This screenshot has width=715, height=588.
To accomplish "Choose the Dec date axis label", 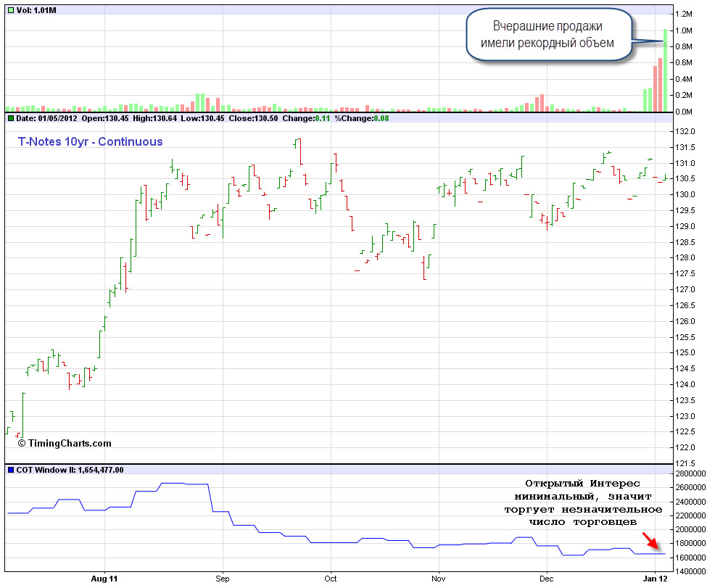I will click(546, 579).
